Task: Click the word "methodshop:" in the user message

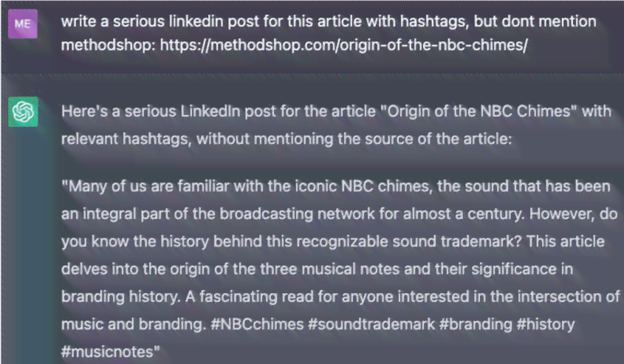Action: coord(109,45)
